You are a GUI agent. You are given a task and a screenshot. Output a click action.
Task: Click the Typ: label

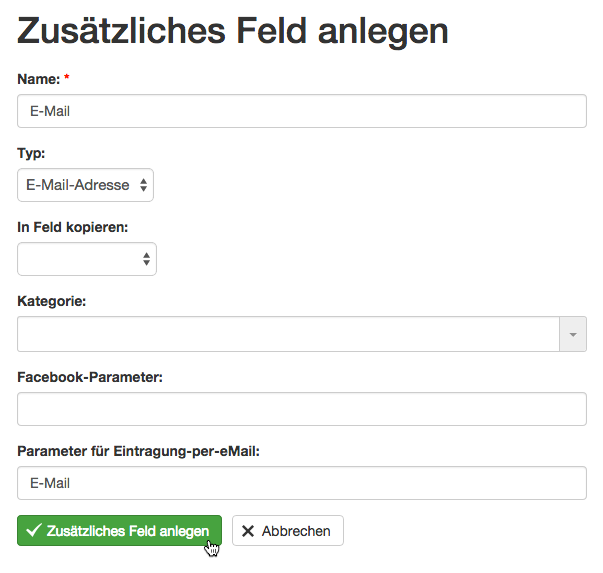point(31,154)
